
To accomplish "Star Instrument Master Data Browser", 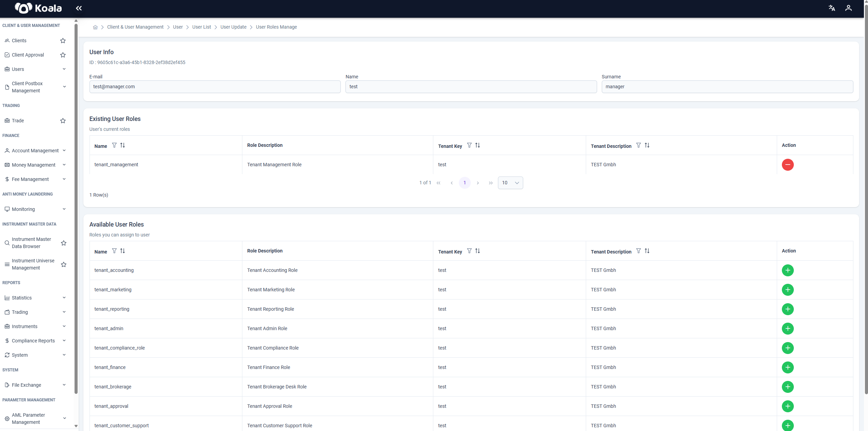I will pyautogui.click(x=64, y=243).
